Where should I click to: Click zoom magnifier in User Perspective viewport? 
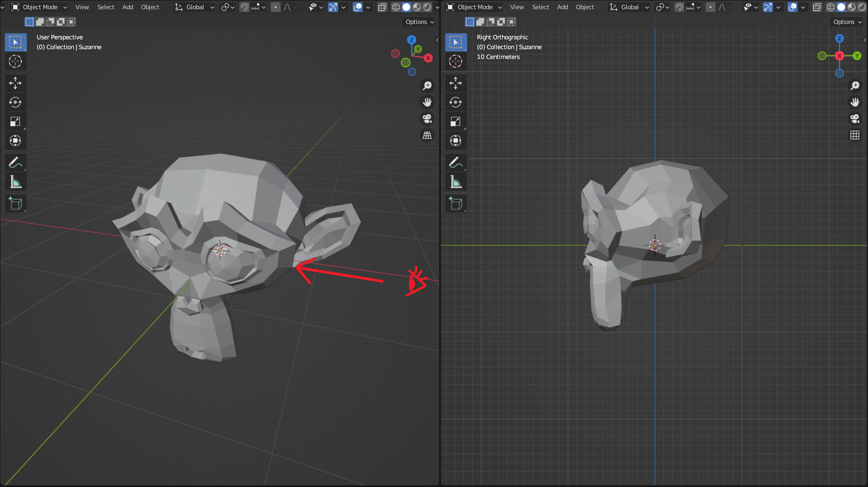[x=427, y=86]
